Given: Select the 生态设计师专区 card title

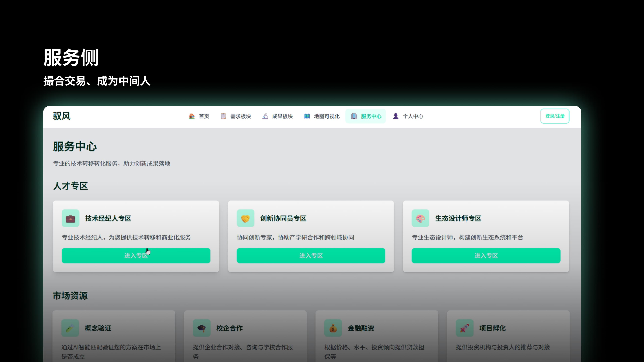Looking at the screenshot, I should [x=458, y=218].
